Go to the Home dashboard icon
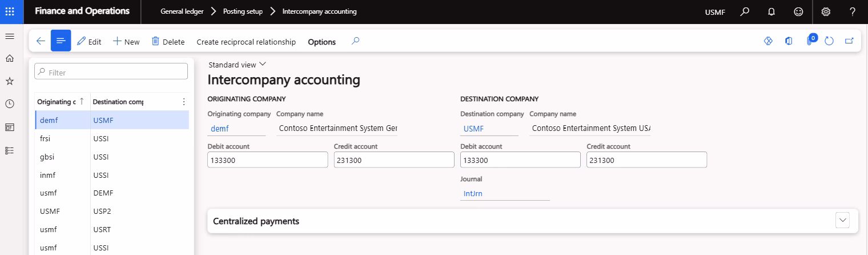The width and height of the screenshot is (868, 255). click(9, 58)
